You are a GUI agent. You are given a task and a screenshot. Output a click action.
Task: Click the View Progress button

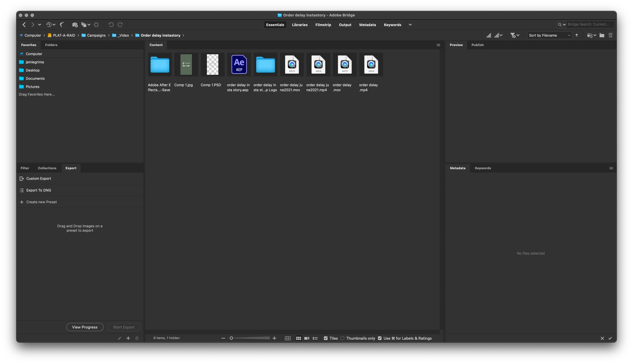(x=85, y=327)
